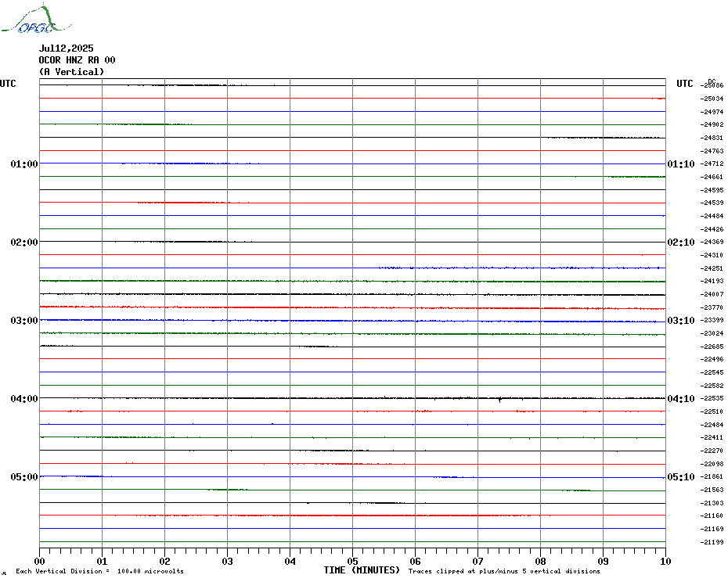Click the 00 minute mark on the time axis
The height and width of the screenshot is (582, 728).
[39, 561]
